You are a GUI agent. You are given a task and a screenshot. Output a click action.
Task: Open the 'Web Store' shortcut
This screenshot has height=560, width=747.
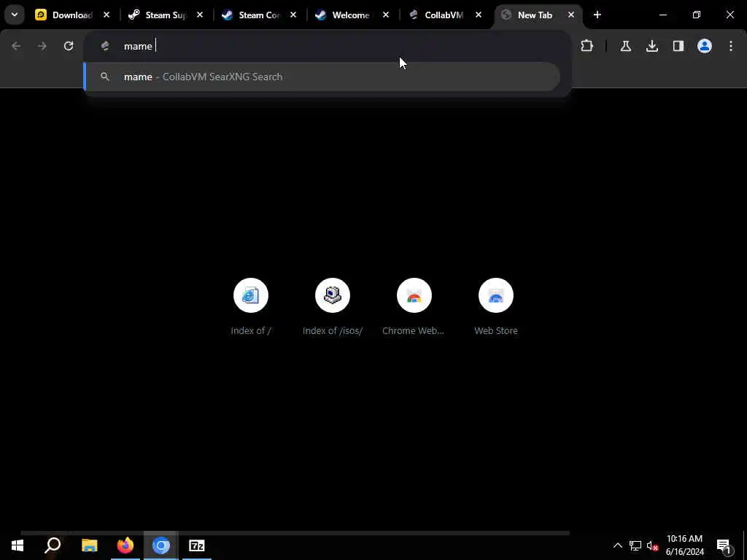[x=496, y=307]
